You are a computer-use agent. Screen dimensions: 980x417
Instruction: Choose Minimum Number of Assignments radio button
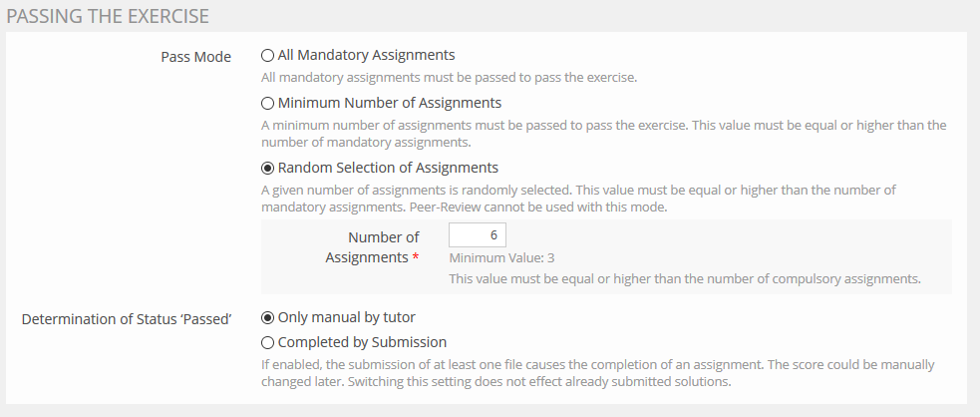pyautogui.click(x=267, y=103)
